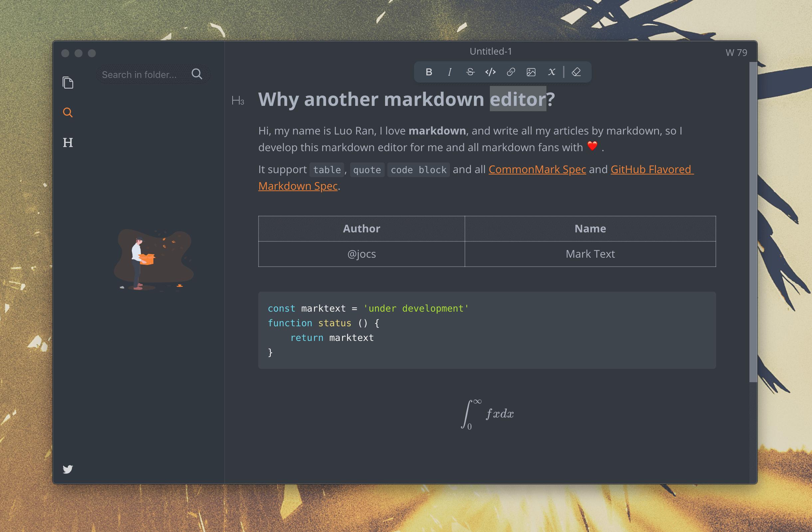
Task: Click the Bold formatting icon
Action: click(429, 72)
